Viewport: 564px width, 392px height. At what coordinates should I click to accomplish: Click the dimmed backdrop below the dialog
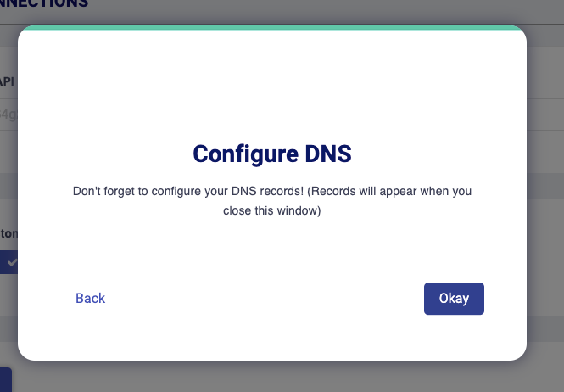pos(288,377)
